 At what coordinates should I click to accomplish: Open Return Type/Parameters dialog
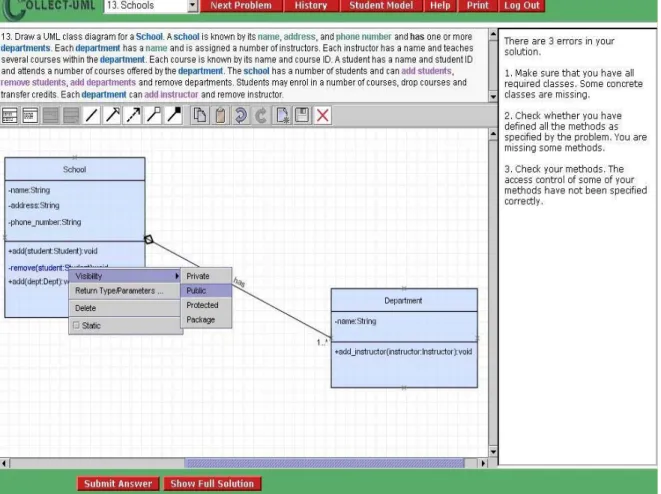click(125, 291)
